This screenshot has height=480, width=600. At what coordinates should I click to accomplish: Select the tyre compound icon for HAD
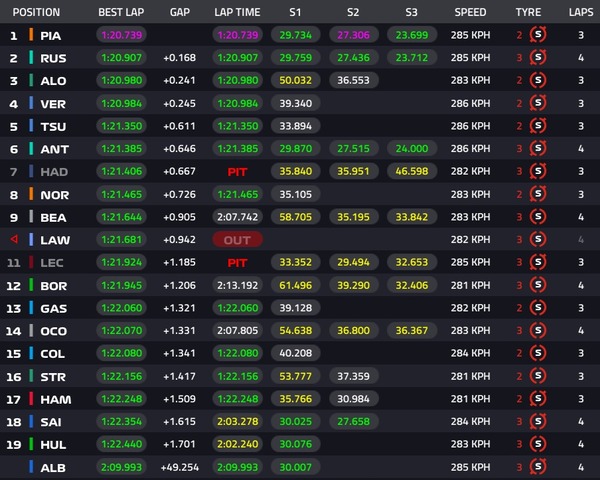coord(538,172)
